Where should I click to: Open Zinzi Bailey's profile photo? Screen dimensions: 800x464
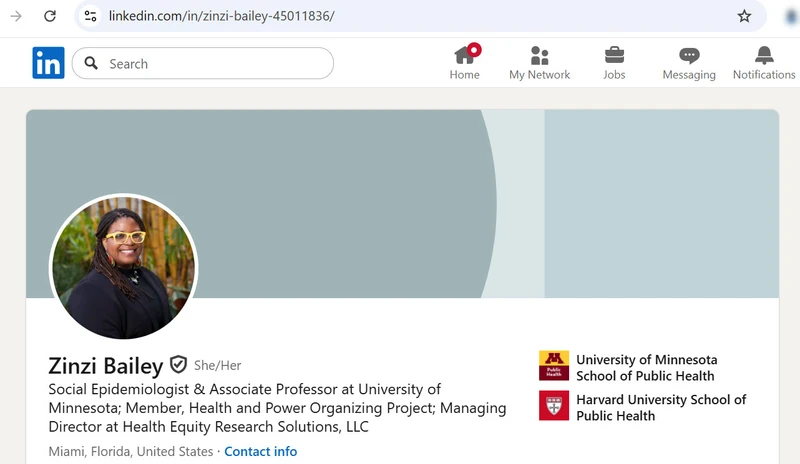[123, 267]
